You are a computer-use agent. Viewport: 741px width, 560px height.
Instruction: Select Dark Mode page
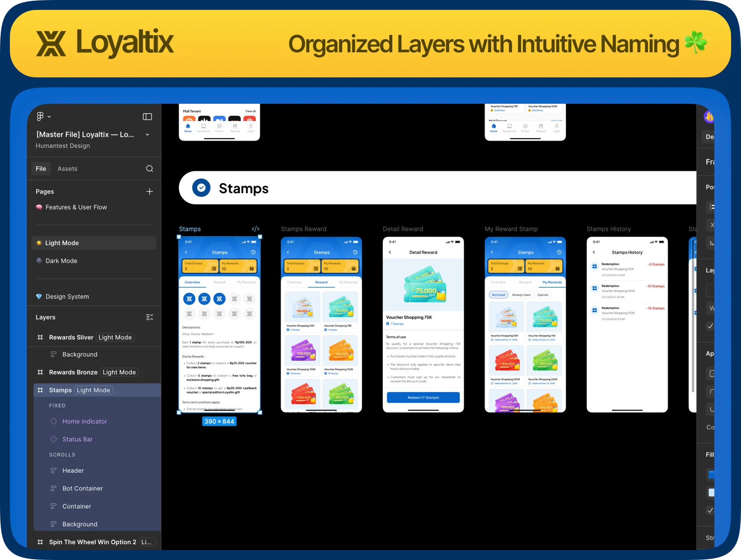click(61, 261)
